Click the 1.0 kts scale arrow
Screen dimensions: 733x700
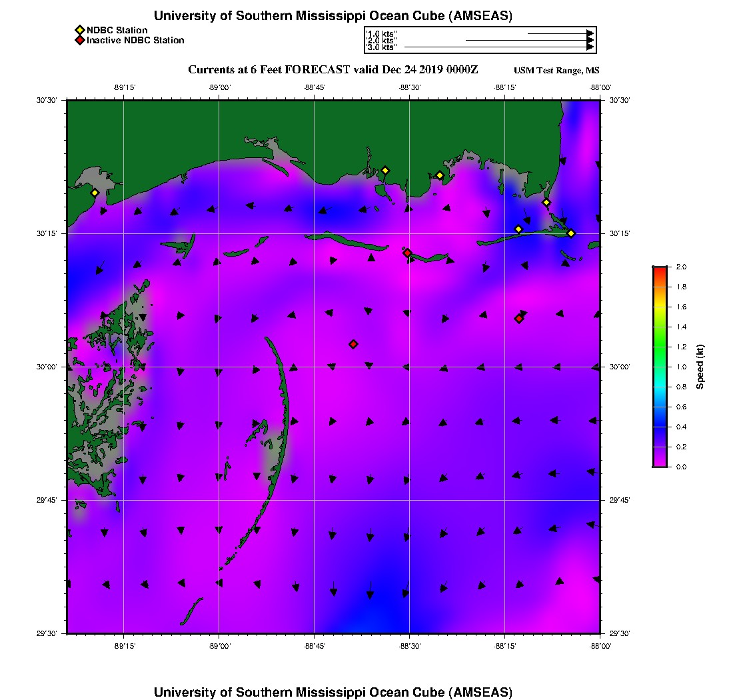click(560, 33)
